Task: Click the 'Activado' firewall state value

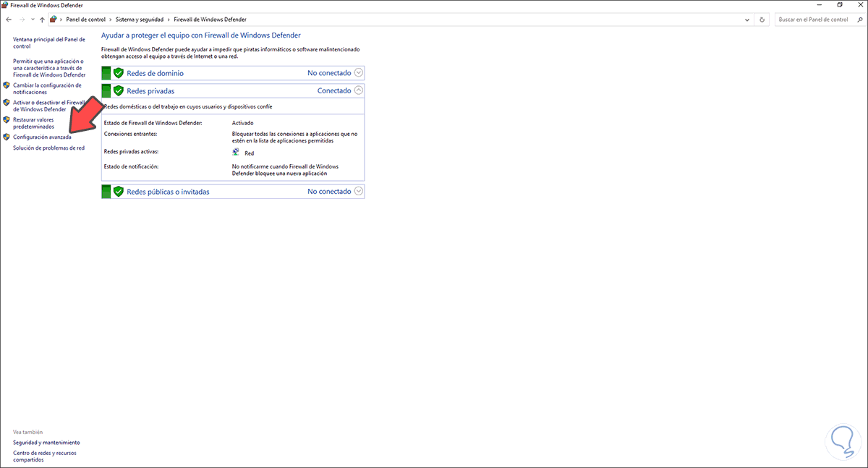Action: click(242, 123)
